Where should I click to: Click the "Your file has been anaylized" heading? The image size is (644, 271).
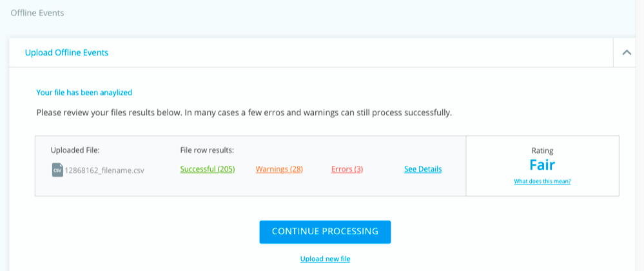tap(84, 92)
